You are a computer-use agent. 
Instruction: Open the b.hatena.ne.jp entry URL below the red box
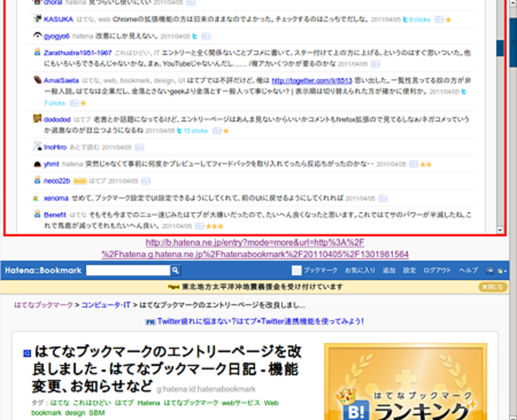click(x=255, y=248)
